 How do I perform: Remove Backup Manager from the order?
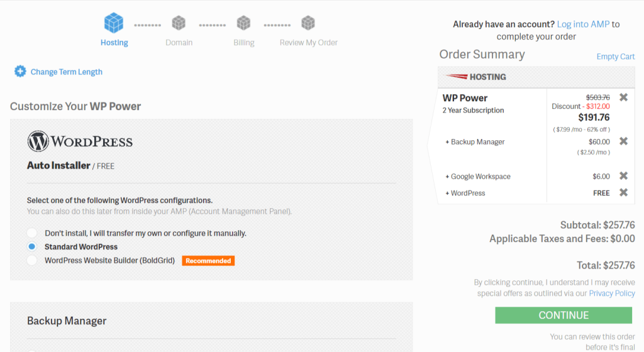click(x=623, y=141)
